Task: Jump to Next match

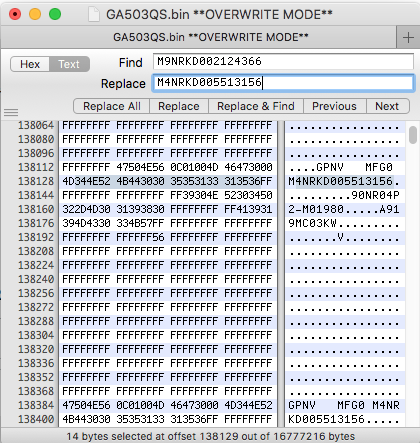Action: pyautogui.click(x=387, y=106)
